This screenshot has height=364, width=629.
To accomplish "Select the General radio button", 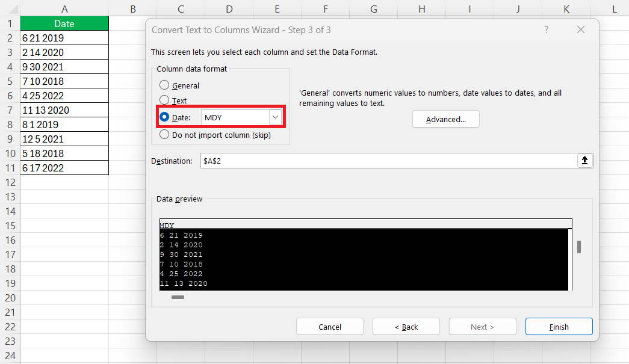I will pyautogui.click(x=164, y=85).
